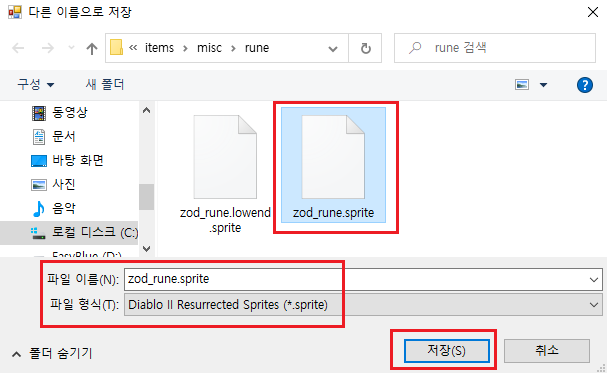
Task: Select 바탕 화면 in navigation pane
Action: pyautogui.click(x=67, y=160)
